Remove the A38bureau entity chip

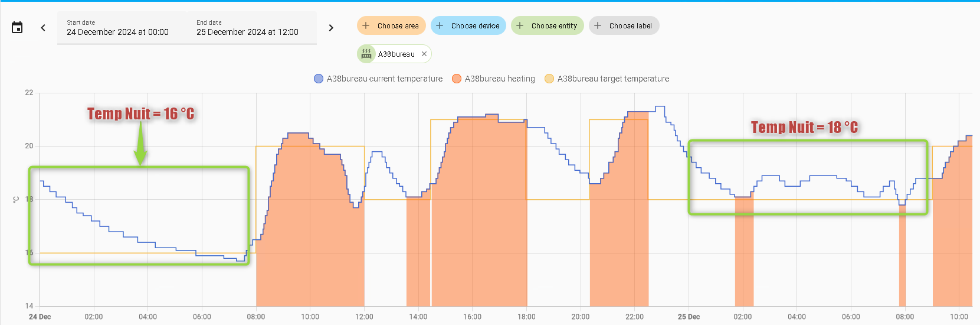click(424, 54)
